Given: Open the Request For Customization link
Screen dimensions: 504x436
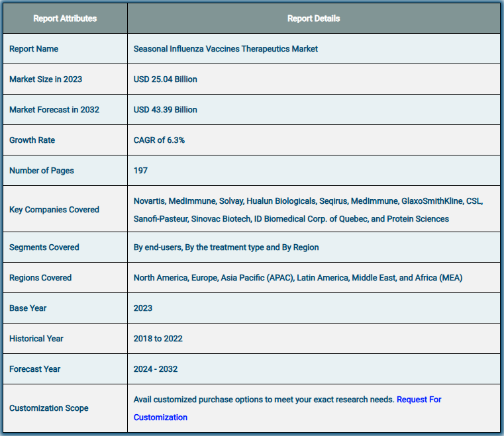Looking at the screenshot, I should click(419, 400).
